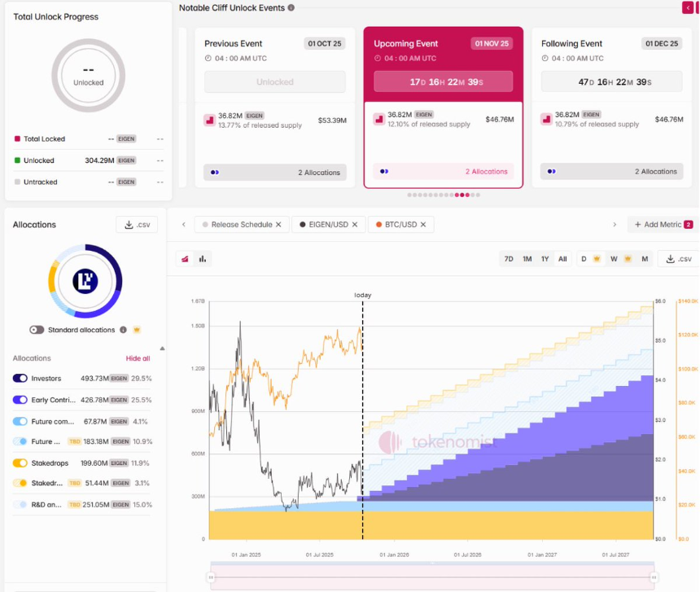Image resolution: width=700 pixels, height=592 pixels.
Task: Open the Add Metric selector
Action: click(663, 224)
